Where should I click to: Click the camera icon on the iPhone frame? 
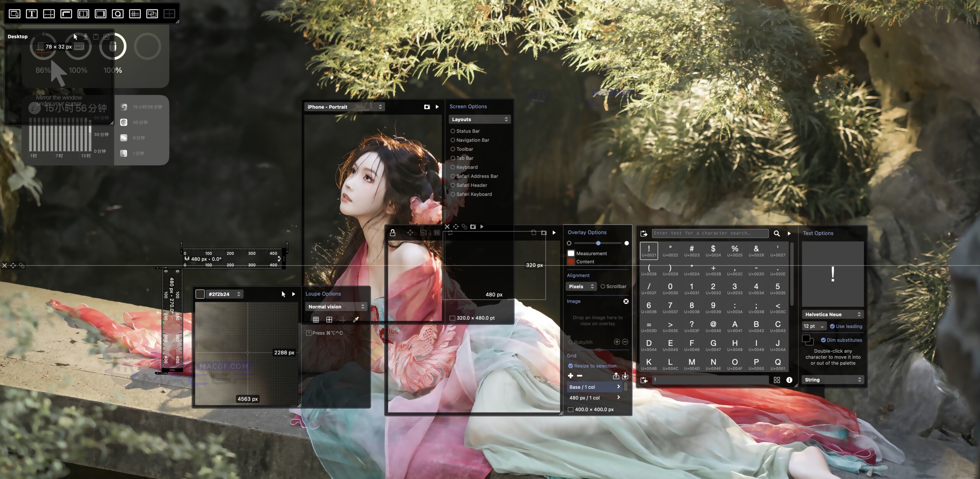428,107
